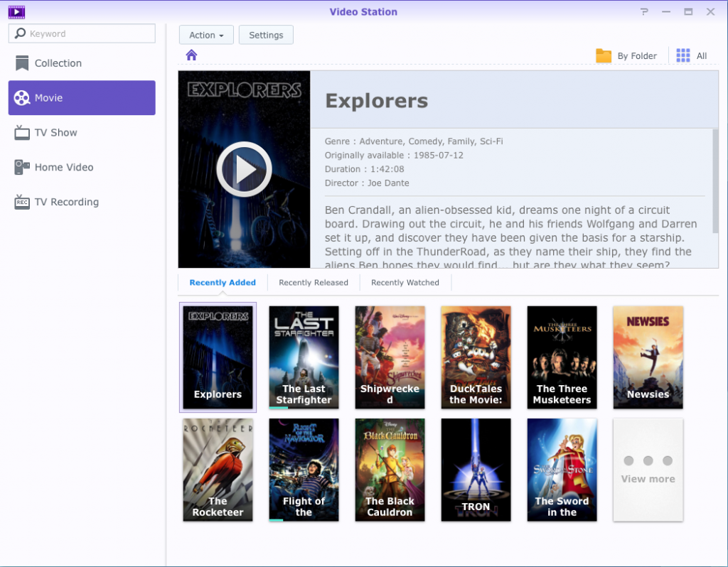This screenshot has height=567, width=728.
Task: Click the TV Recording REC icon
Action: tap(22, 202)
